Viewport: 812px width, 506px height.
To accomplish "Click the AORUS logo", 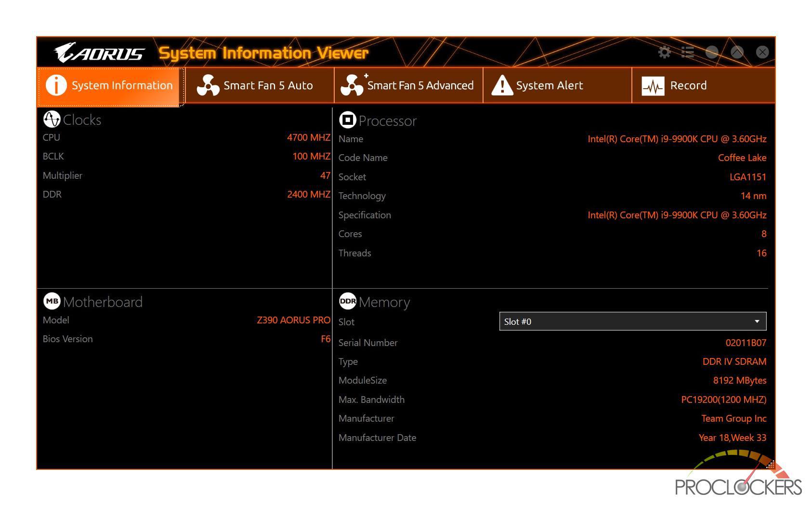I will 99,53.
